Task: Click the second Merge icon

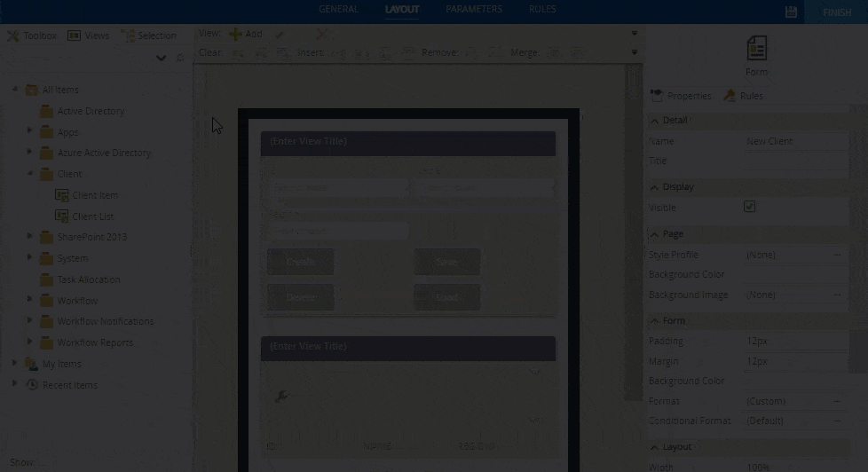Action: coord(577,53)
